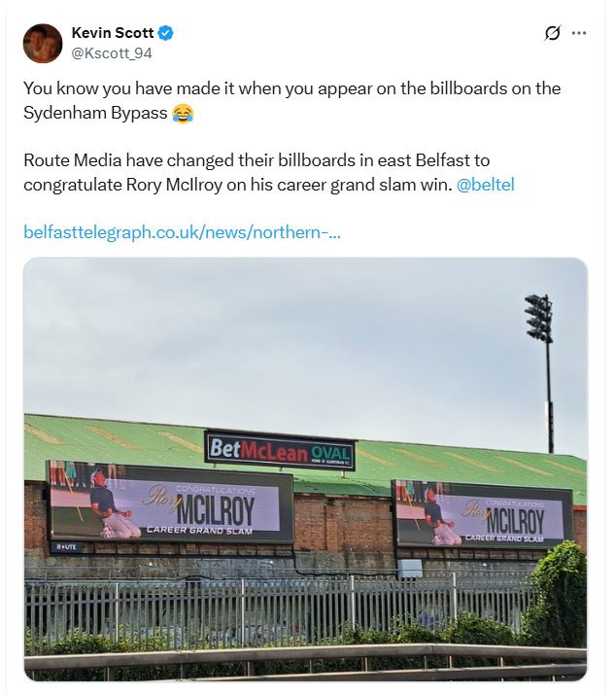Click the BetMcLean Oval sign in photo
Viewport: 616px width, 695px height.
click(280, 450)
